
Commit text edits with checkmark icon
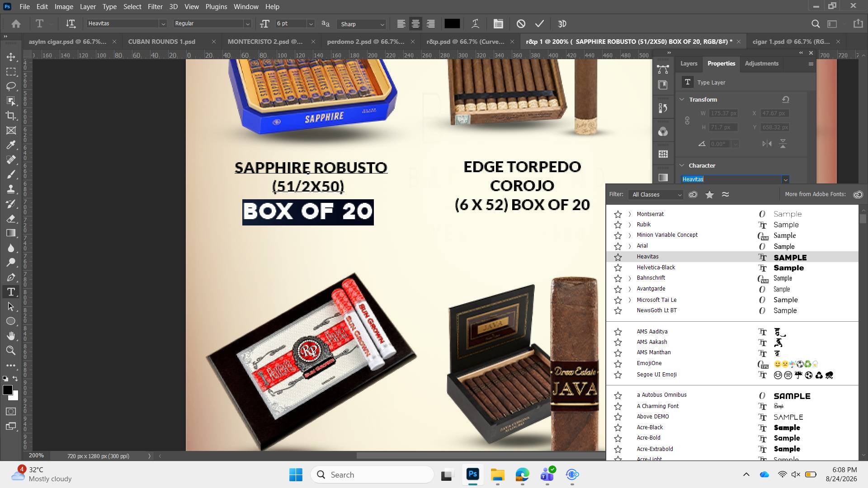[539, 24]
